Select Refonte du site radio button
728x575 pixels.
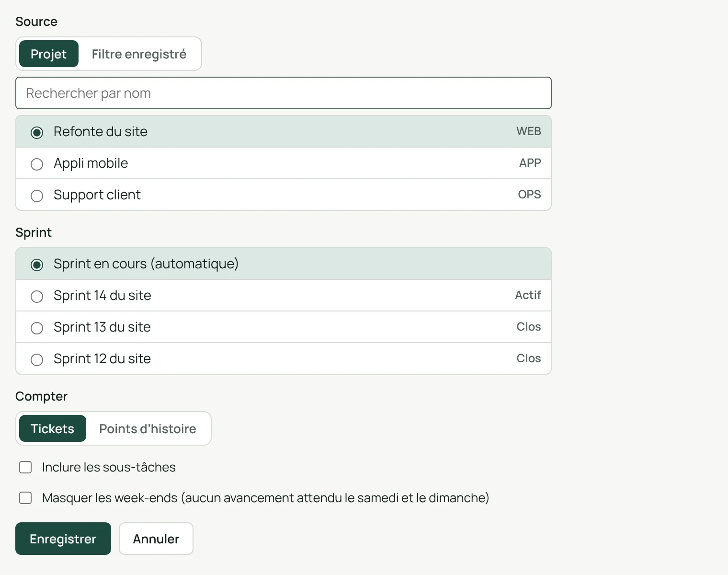pos(37,132)
